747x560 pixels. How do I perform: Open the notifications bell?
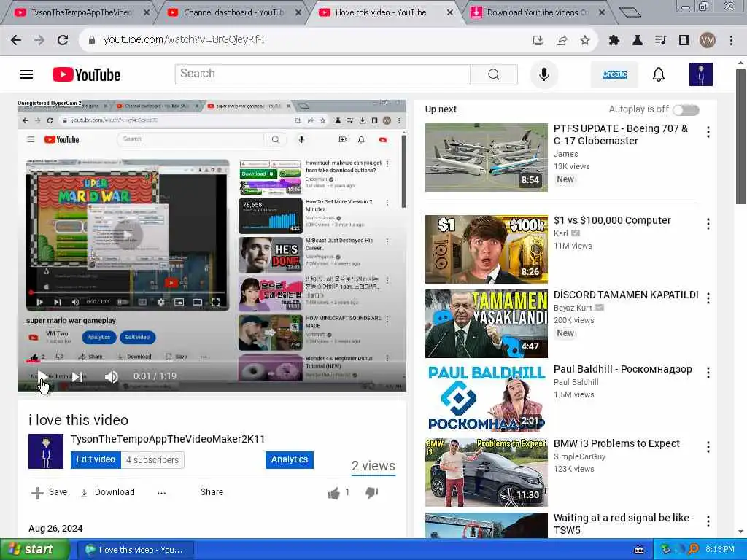click(659, 74)
